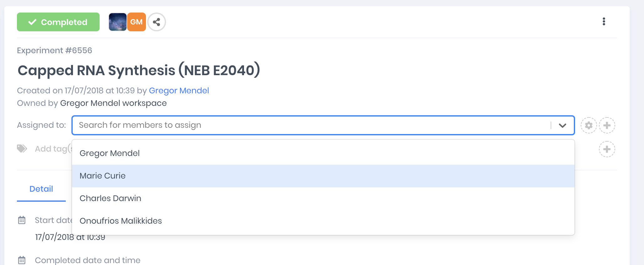This screenshot has height=265, width=644.
Task: Choose Charles Darwin from the member list
Action: tap(111, 198)
